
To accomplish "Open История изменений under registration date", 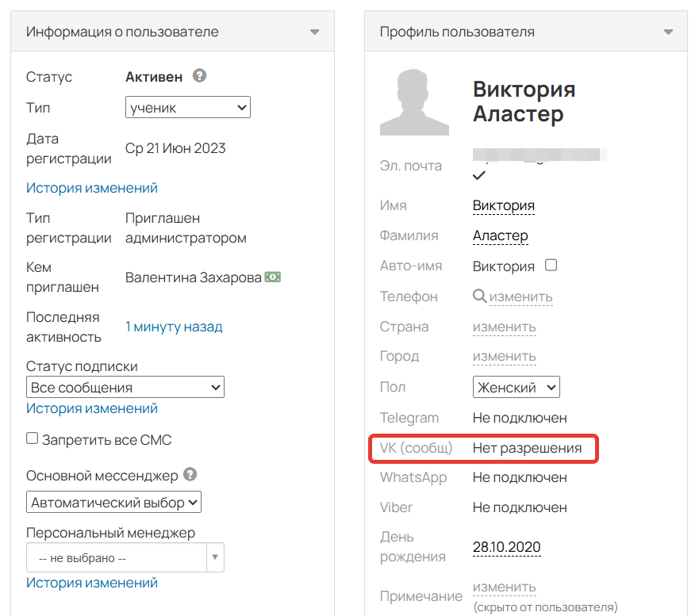I will point(92,188).
